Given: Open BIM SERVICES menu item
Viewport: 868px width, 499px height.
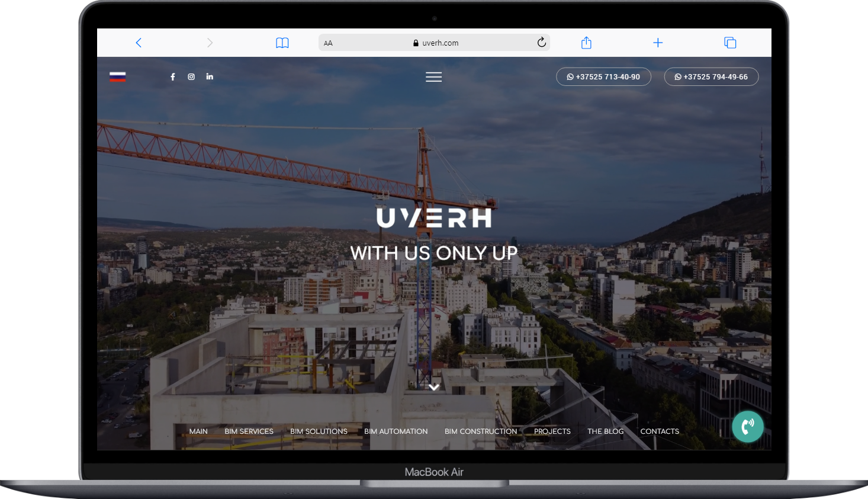Looking at the screenshot, I should (249, 431).
